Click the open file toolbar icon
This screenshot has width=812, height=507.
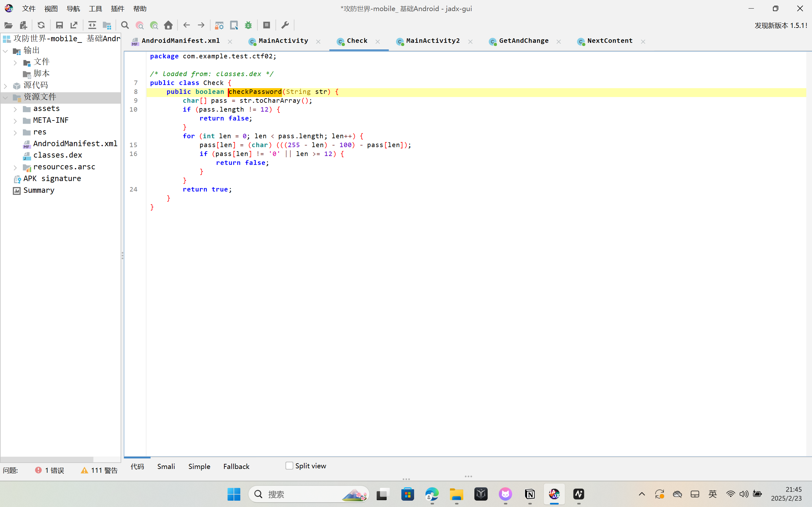(x=8, y=25)
